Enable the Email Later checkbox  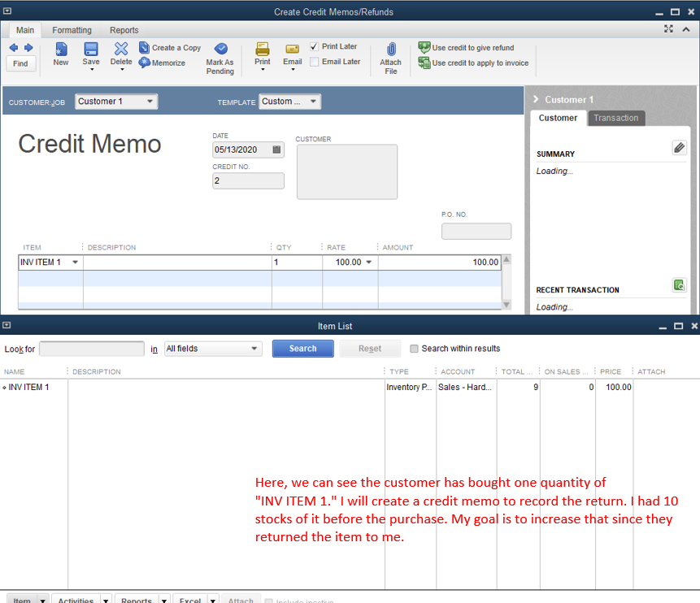pos(315,62)
